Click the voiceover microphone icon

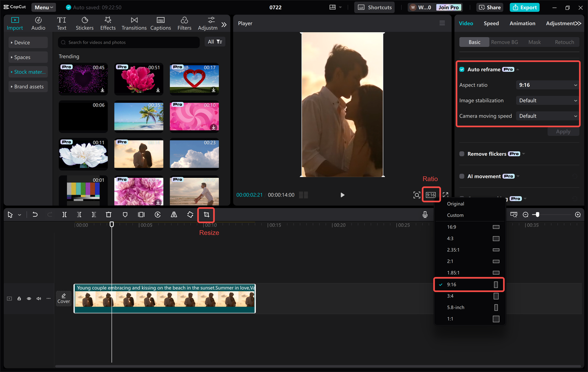(425, 214)
